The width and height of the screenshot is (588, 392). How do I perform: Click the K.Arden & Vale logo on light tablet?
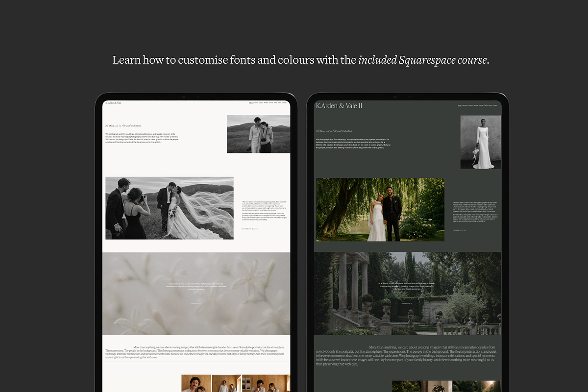pos(113,103)
